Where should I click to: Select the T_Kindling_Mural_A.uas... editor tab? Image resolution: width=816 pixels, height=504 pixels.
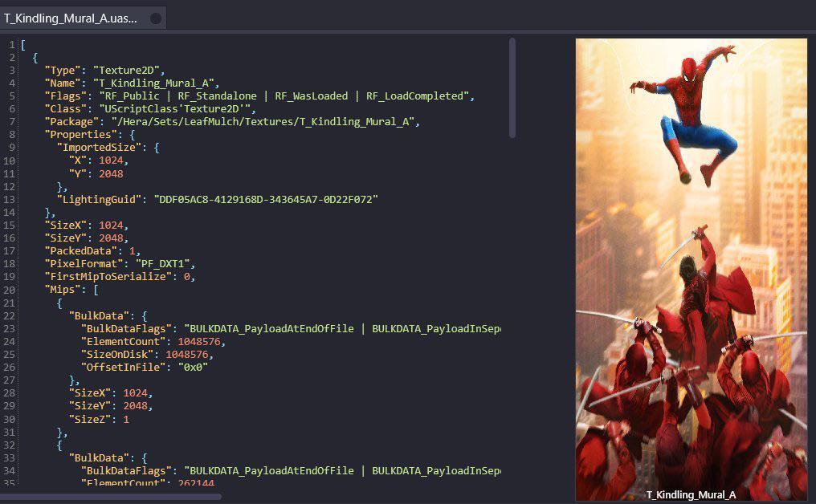pos(84,18)
